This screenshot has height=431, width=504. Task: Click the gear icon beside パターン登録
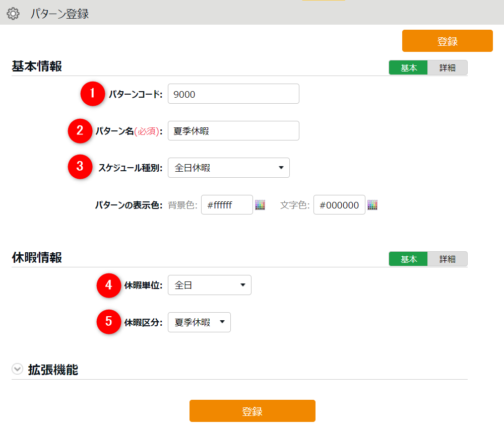point(13,14)
